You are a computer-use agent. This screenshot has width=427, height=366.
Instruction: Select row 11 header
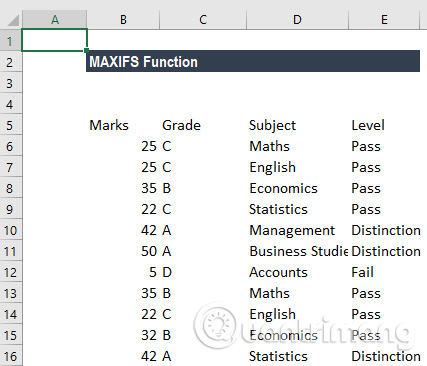tap(11, 251)
